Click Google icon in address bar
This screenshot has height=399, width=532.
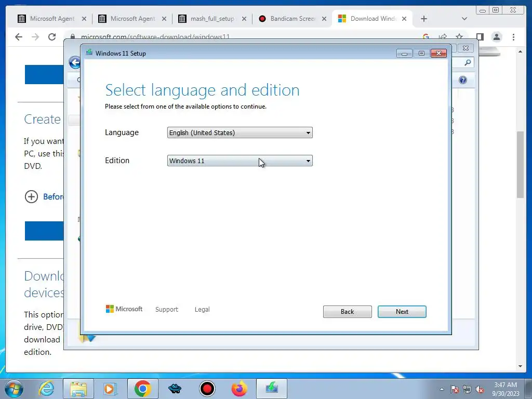(426, 36)
